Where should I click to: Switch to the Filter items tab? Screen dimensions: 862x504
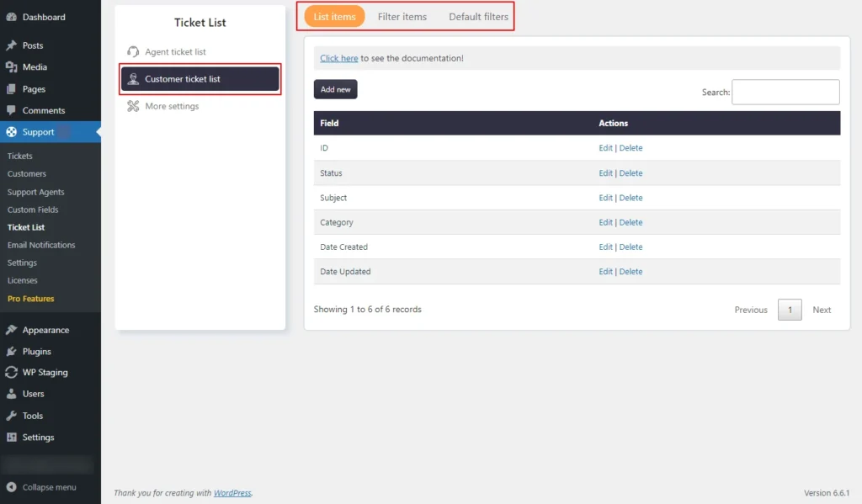click(x=402, y=16)
